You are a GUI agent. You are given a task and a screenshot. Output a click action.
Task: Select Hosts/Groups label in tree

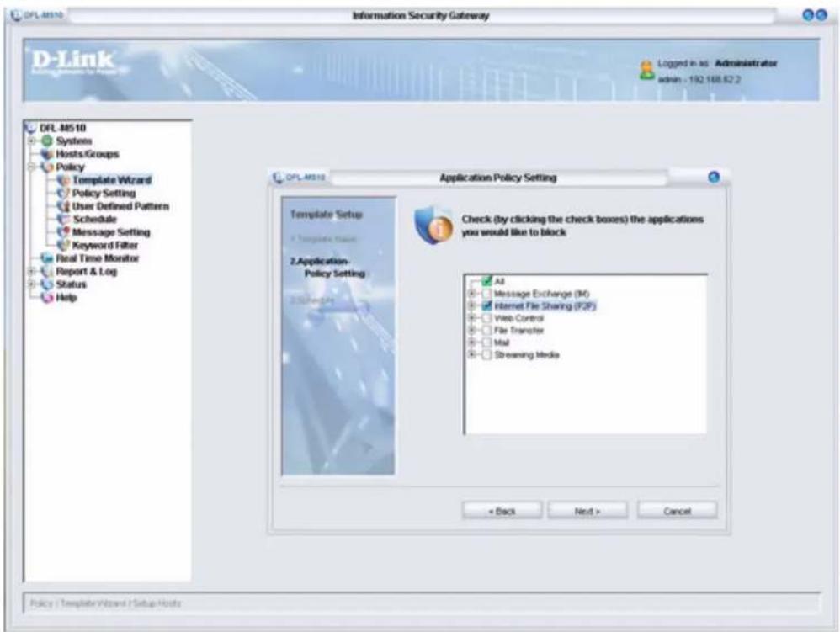click(88, 154)
